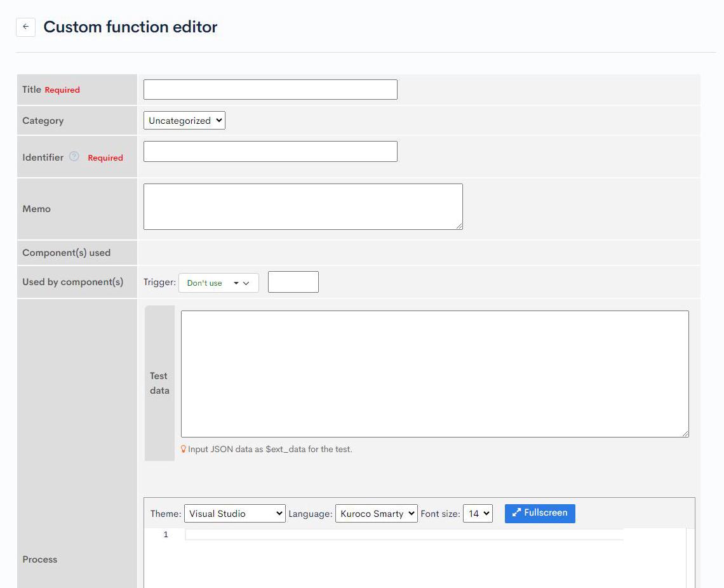This screenshot has height=588, width=724.
Task: Click the resize handle of the Memo textarea
Action: click(x=460, y=227)
